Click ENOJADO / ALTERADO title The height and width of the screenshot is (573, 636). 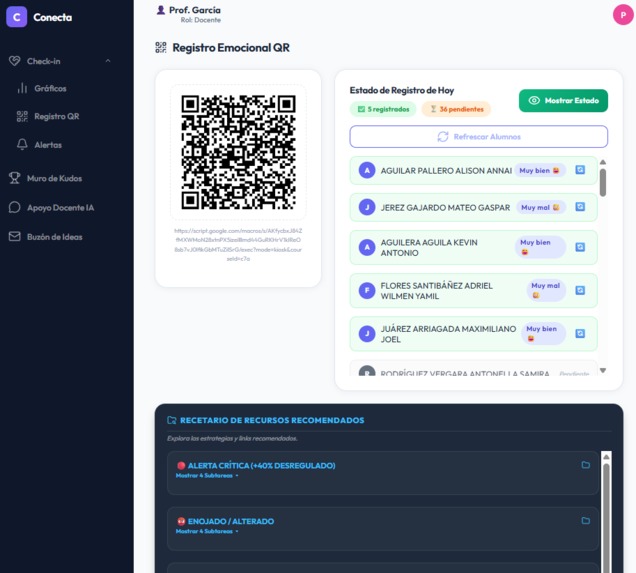click(231, 521)
